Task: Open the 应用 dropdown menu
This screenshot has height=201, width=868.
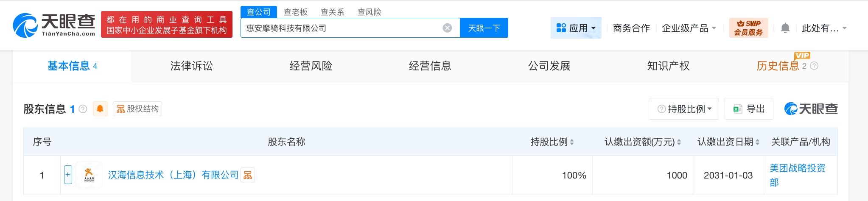Action: [576, 28]
